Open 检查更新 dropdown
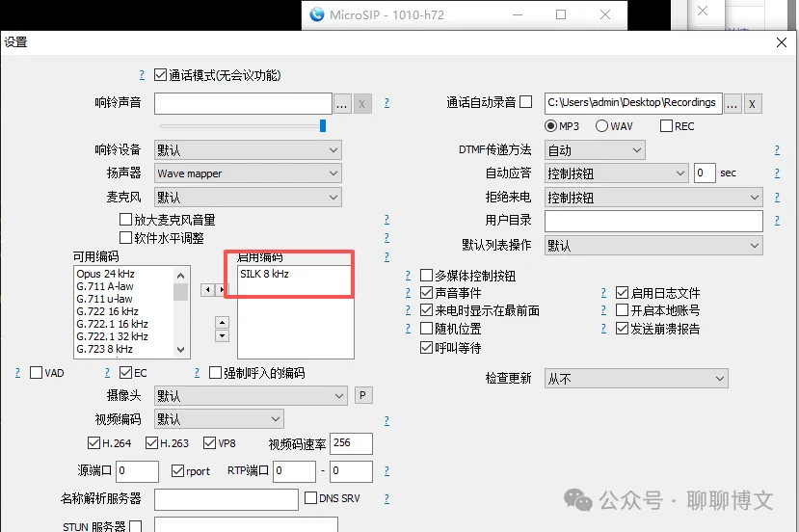The width and height of the screenshot is (799, 532). click(636, 378)
